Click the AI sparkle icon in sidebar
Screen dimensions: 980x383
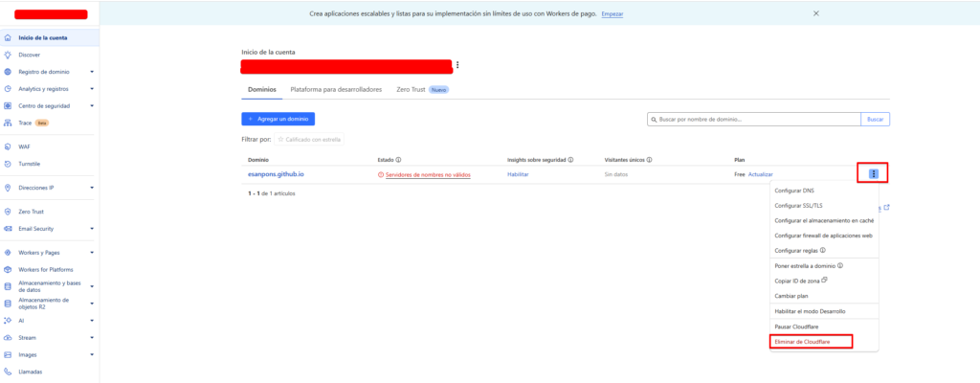tap(8, 321)
